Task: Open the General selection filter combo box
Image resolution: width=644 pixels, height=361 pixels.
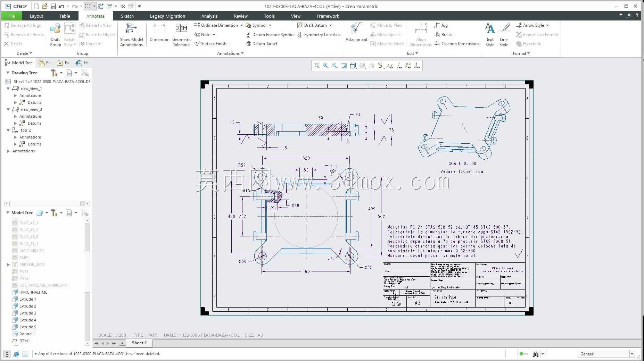Action: pos(606,354)
